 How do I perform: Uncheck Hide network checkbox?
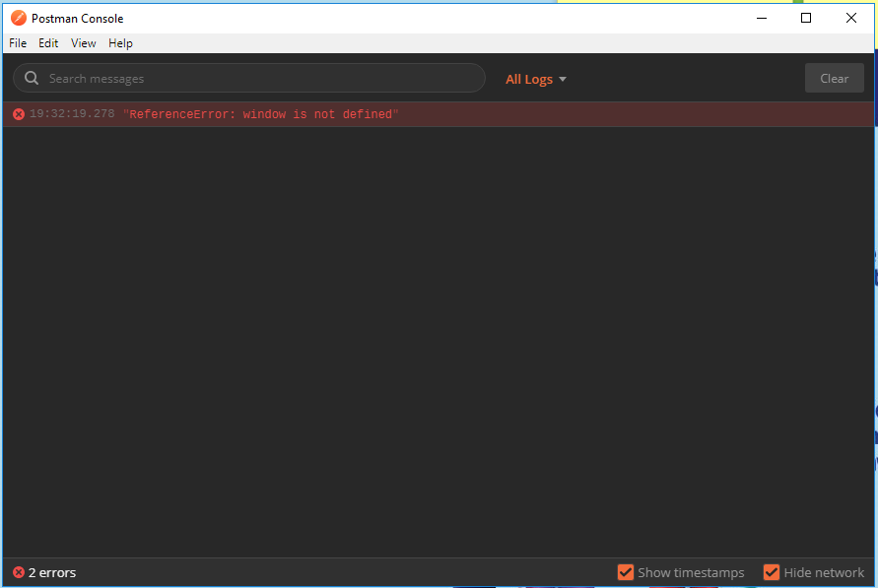coord(772,572)
